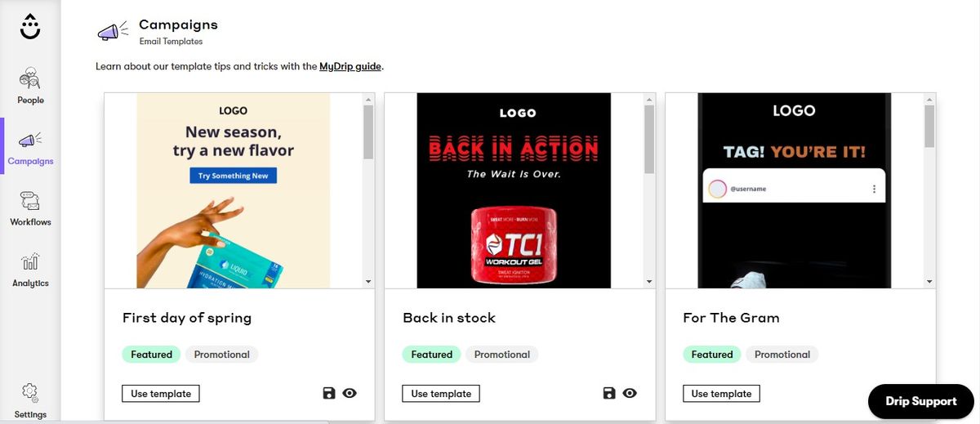The image size is (980, 424).
Task: Save the Back in stock template
Action: coord(609,394)
